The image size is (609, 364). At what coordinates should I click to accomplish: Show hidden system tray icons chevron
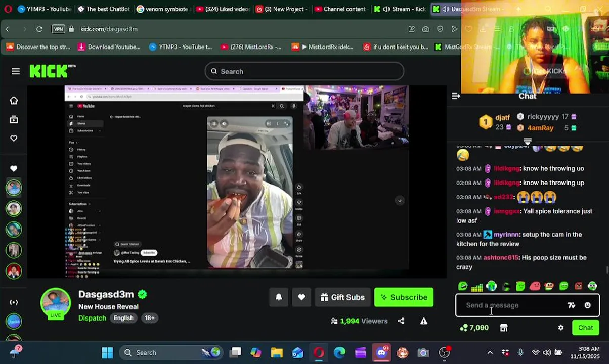490,352
